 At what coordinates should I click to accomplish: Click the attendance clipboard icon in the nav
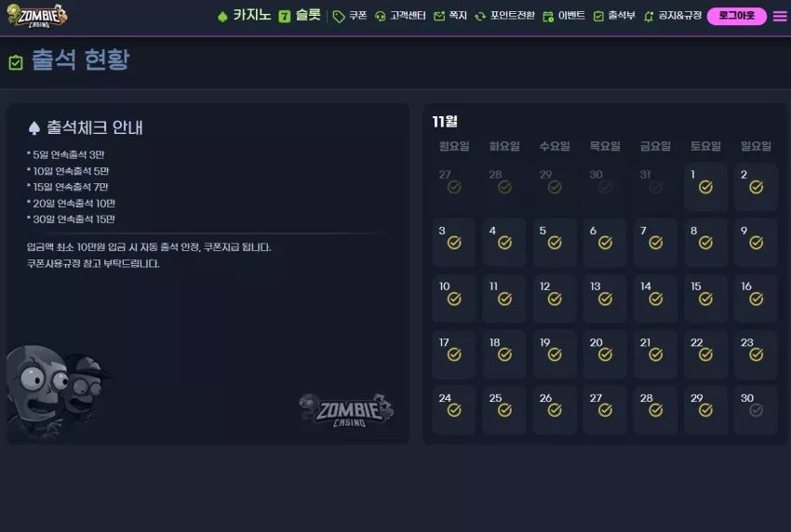click(x=598, y=17)
